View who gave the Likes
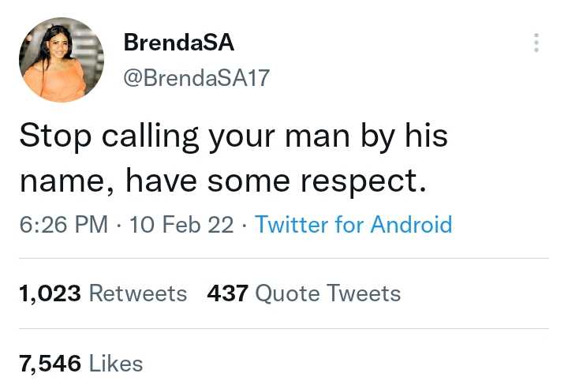 (115, 363)
